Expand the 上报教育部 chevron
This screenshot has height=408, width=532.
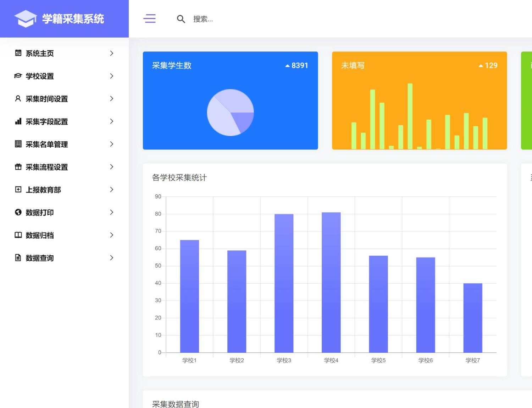[x=112, y=190]
